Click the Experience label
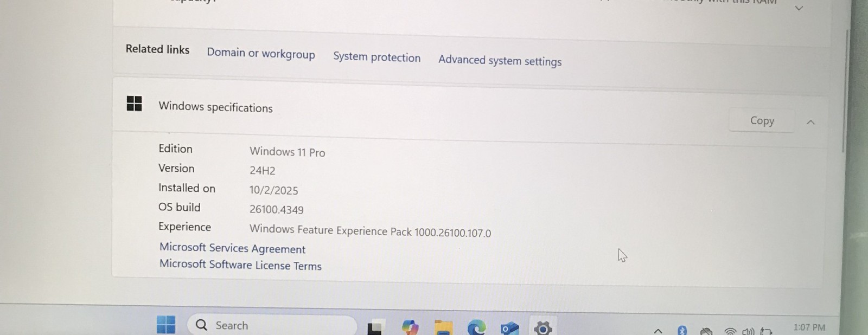868x335 pixels. [184, 227]
